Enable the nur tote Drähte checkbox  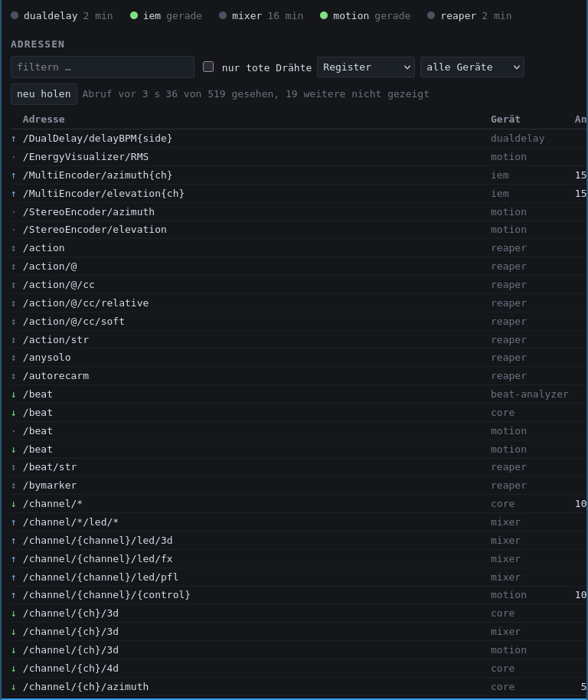[208, 67]
